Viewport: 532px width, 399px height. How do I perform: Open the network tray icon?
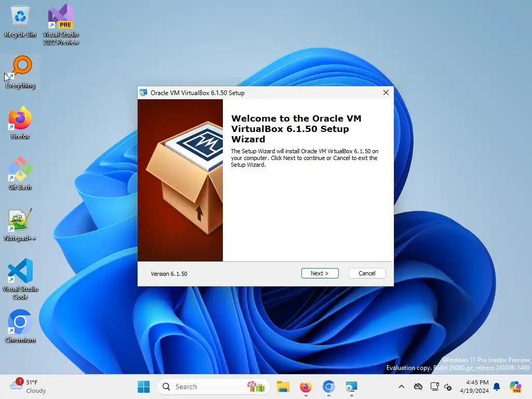[434, 387]
